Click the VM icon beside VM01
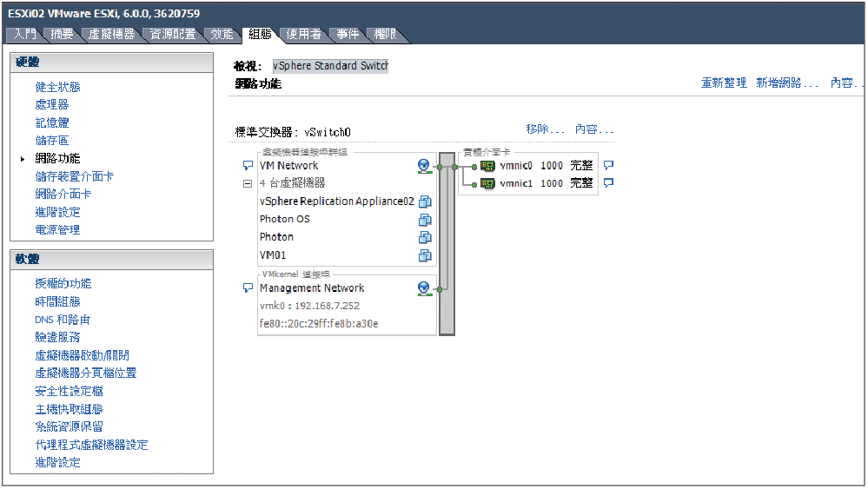 pyautogui.click(x=425, y=255)
